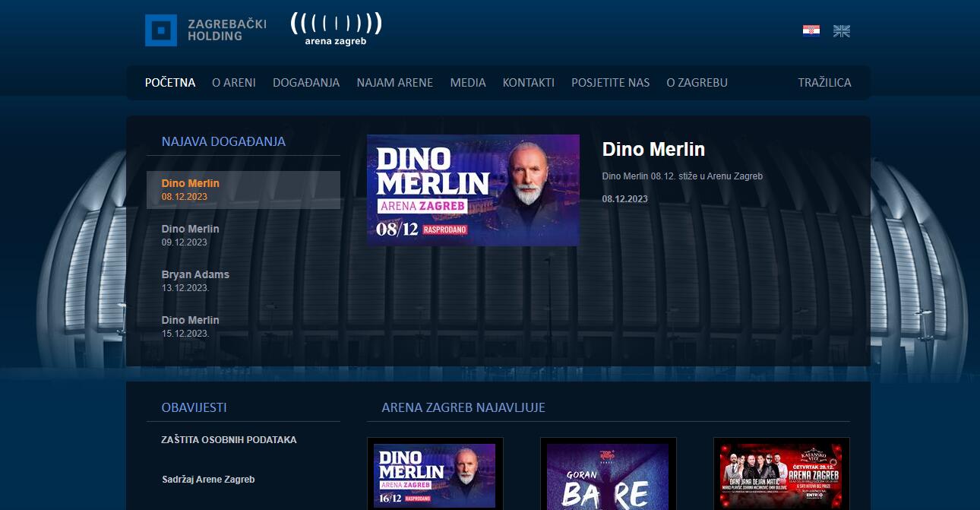
Task: Open Posjetite Nas menu item
Action: pyautogui.click(x=611, y=83)
